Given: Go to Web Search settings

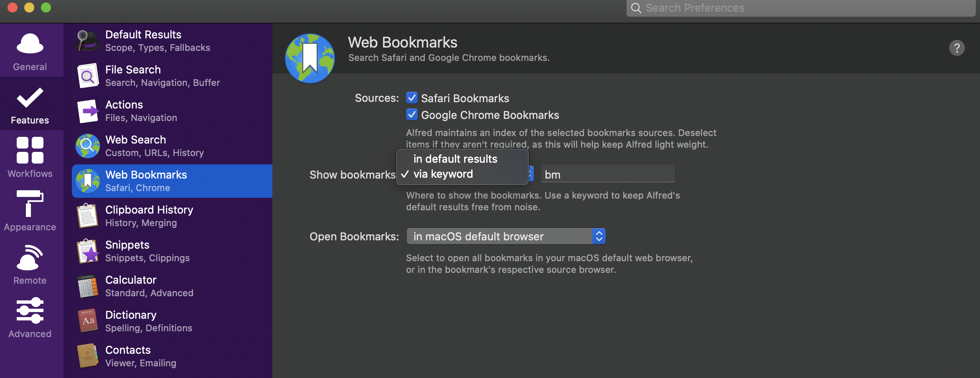Looking at the screenshot, I should click(136, 146).
